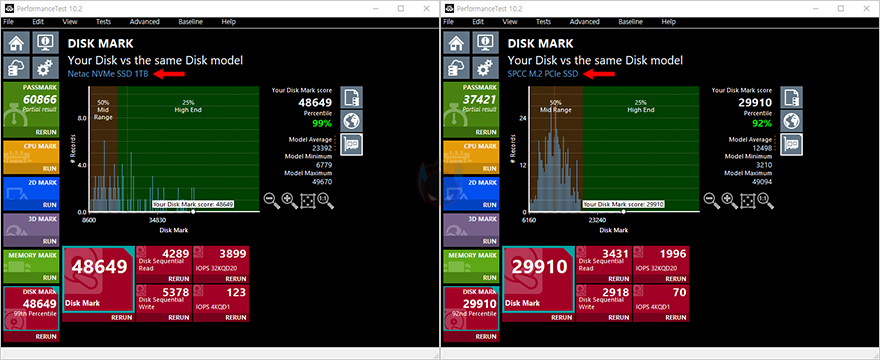Click same-model comparison card icon in left window
This screenshot has width=880, height=360.
point(351,144)
